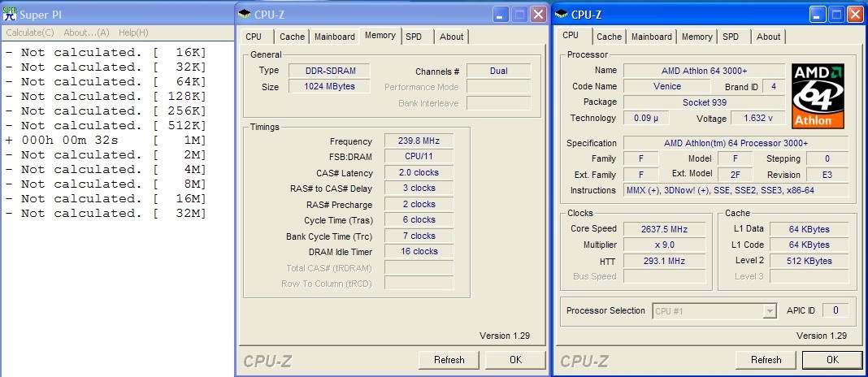The height and width of the screenshot is (377, 868).
Task: Switch to CPU tab in Memory window
Action: [254, 37]
